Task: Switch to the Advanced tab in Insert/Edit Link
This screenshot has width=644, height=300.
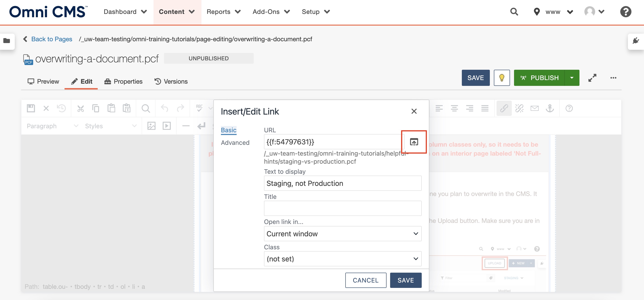Action: [235, 143]
